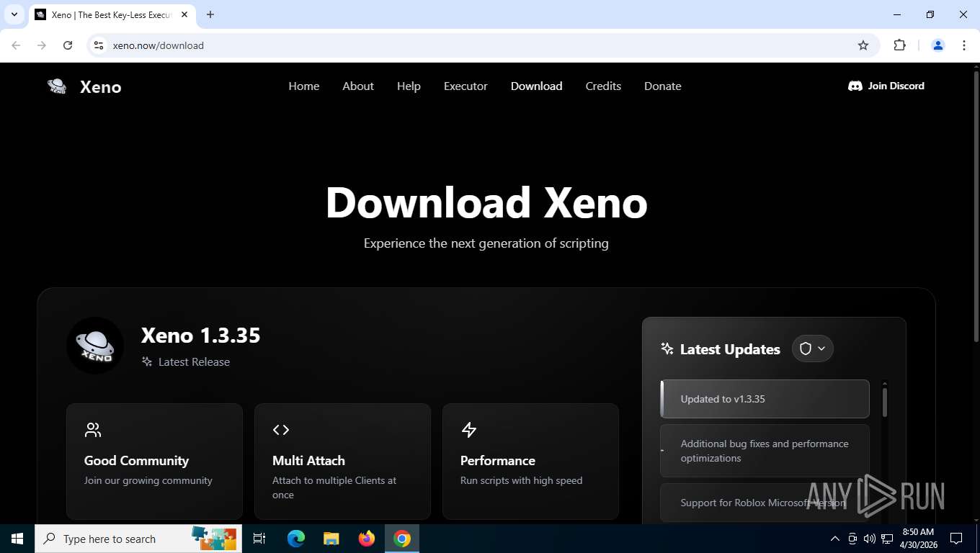Click the people icon in Good Community card
The width and height of the screenshot is (980, 553).
pyautogui.click(x=93, y=430)
